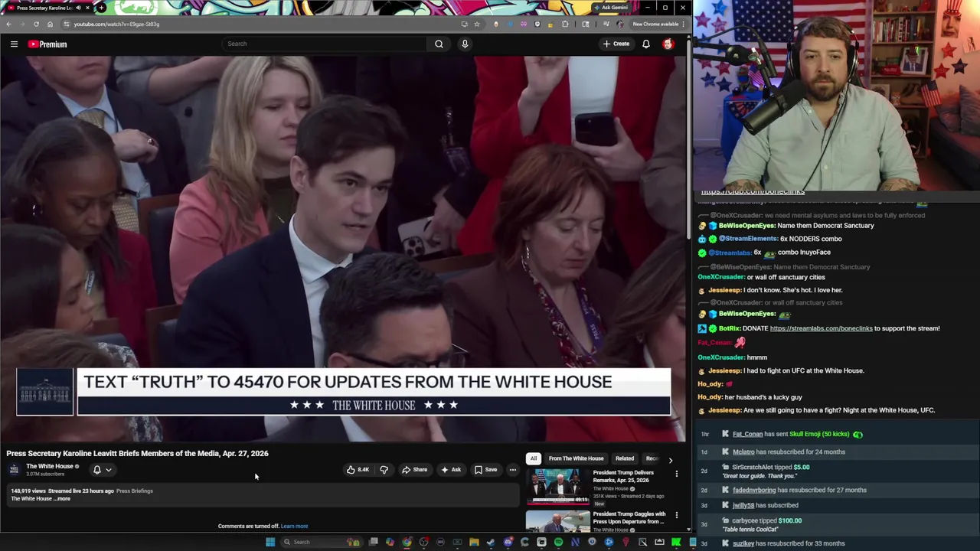Start voice search with microphone icon
The width and height of the screenshot is (980, 551).
click(465, 44)
